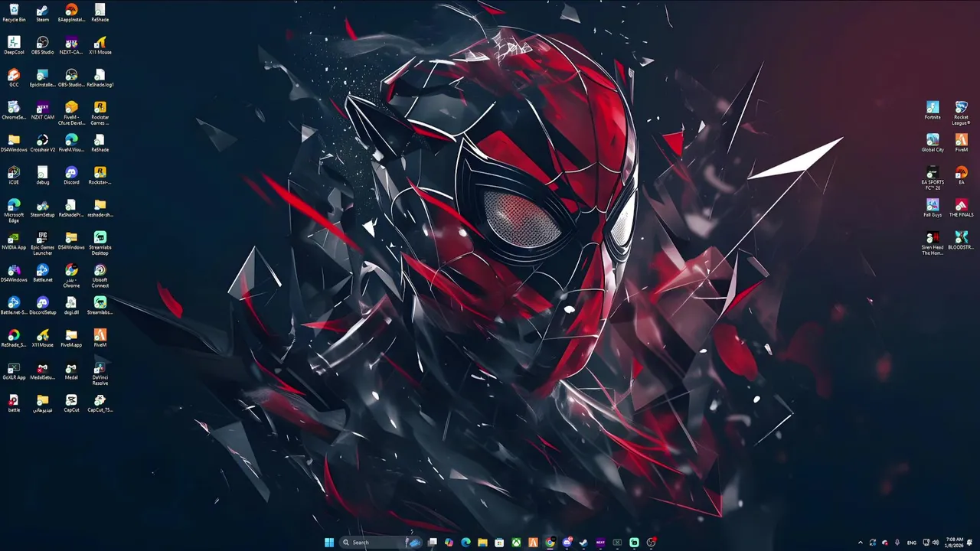Viewport: 980px width, 551px height.
Task: Select the MedalSetup installer desktop icon
Action: (x=42, y=370)
